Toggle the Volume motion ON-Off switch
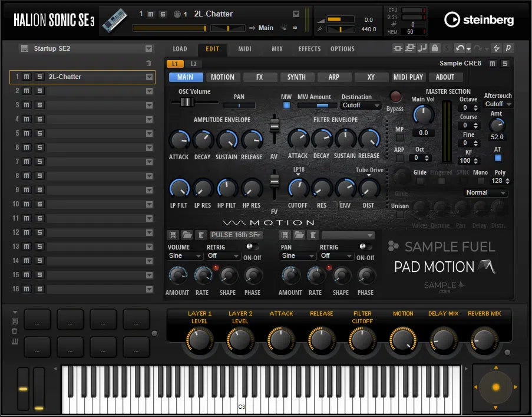This screenshot has height=417, width=532. pyautogui.click(x=253, y=247)
